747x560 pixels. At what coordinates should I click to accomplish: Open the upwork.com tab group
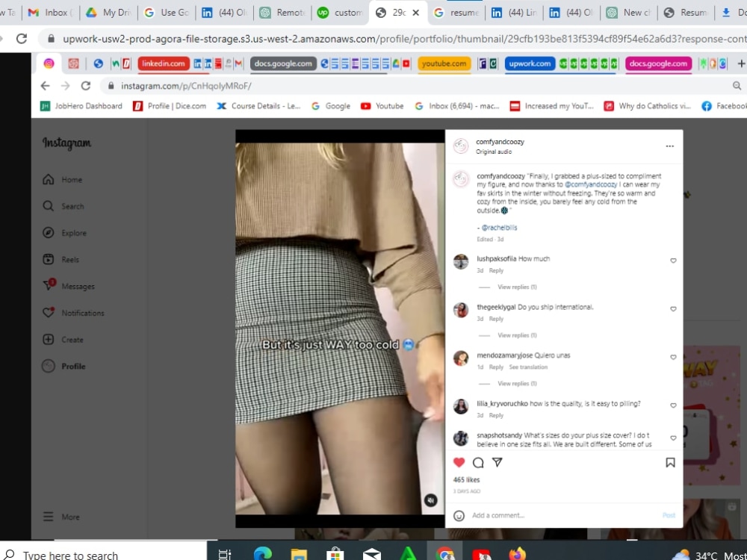[530, 63]
